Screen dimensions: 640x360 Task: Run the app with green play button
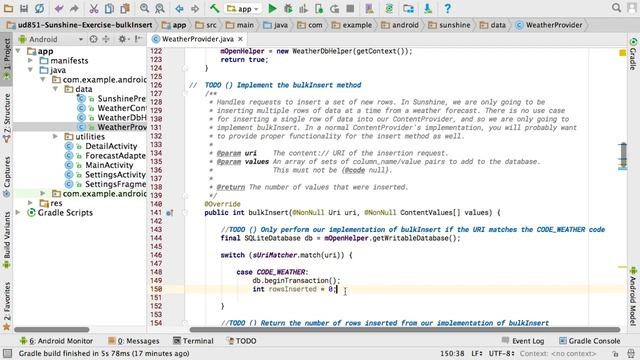point(272,8)
